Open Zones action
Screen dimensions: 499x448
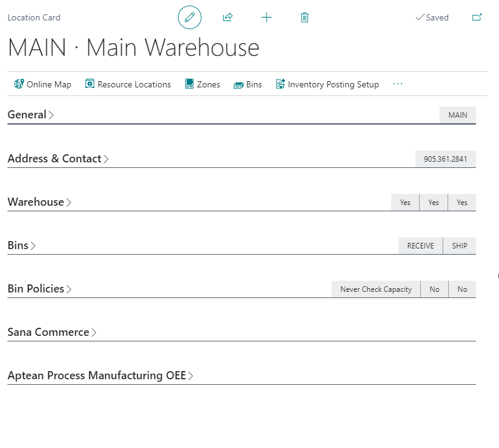pos(203,84)
